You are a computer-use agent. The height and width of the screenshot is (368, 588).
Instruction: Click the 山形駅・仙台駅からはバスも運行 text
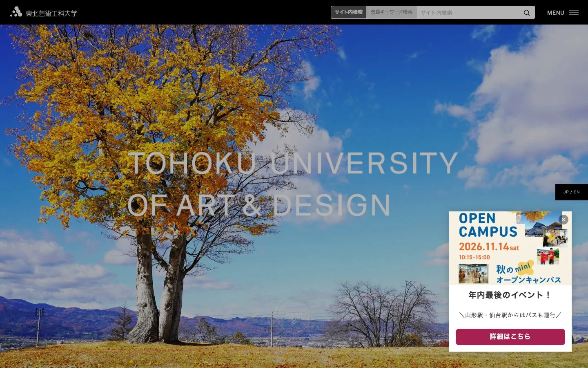pos(510,315)
